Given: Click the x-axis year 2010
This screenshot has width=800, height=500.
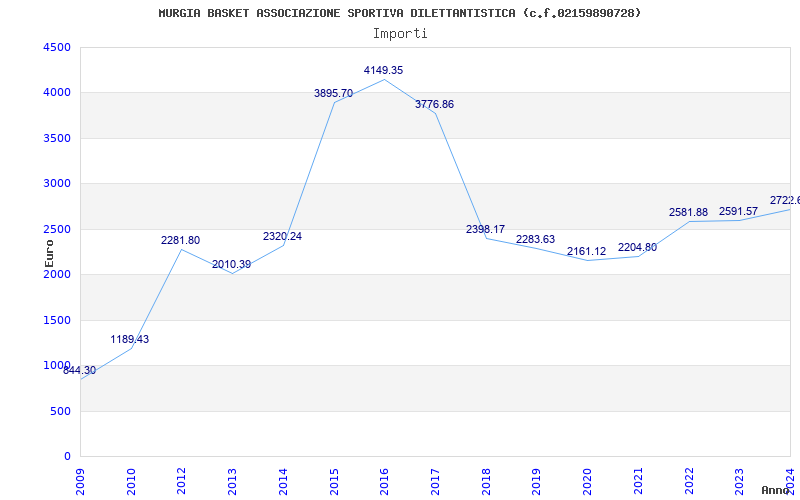Looking at the screenshot, I should click(x=132, y=482).
